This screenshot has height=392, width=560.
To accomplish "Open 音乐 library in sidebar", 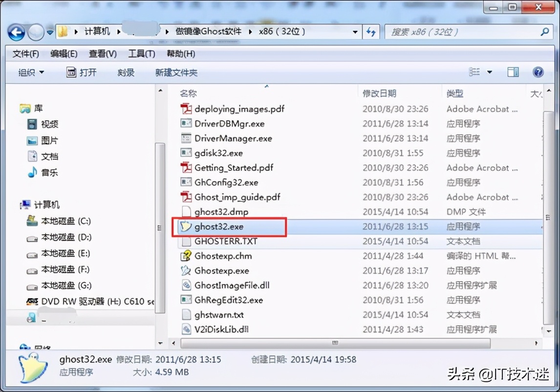I will [43, 172].
